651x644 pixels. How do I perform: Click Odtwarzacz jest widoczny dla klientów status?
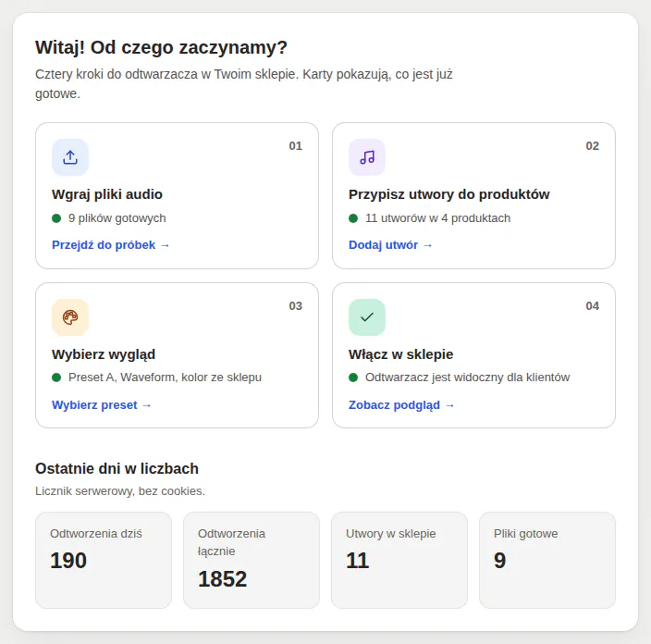pyautogui.click(x=468, y=378)
